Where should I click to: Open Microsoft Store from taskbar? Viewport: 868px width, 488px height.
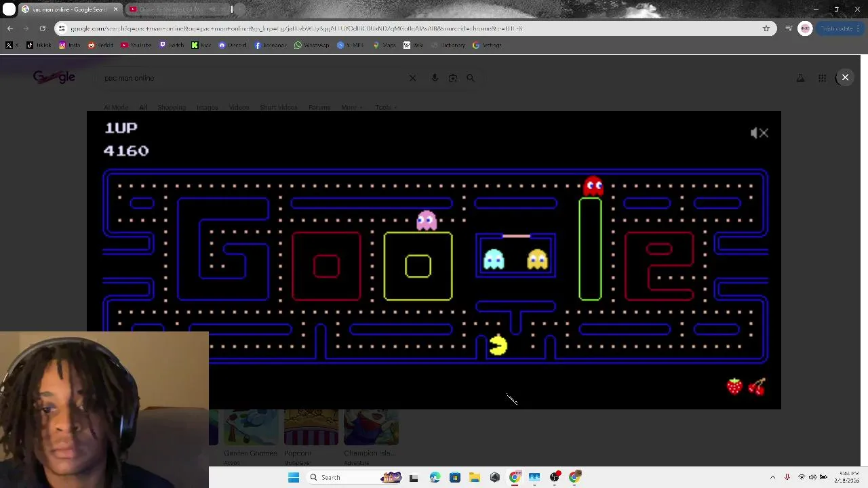pos(454,477)
